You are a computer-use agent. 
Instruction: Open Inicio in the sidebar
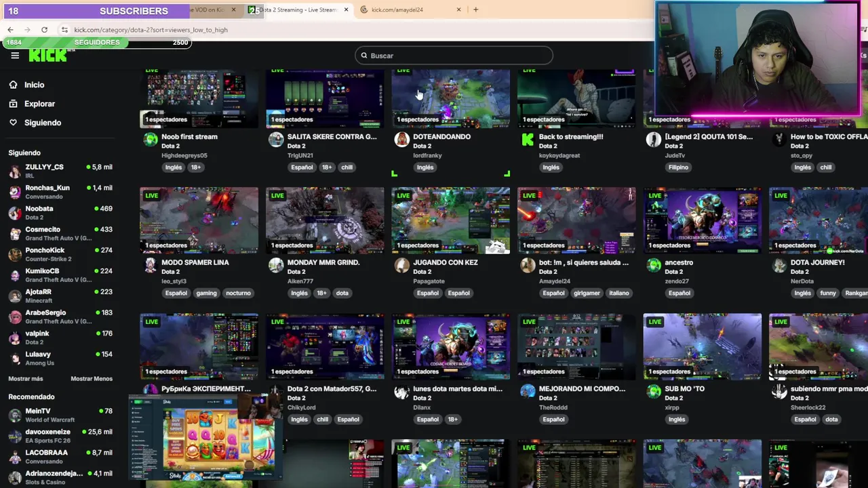tap(34, 85)
